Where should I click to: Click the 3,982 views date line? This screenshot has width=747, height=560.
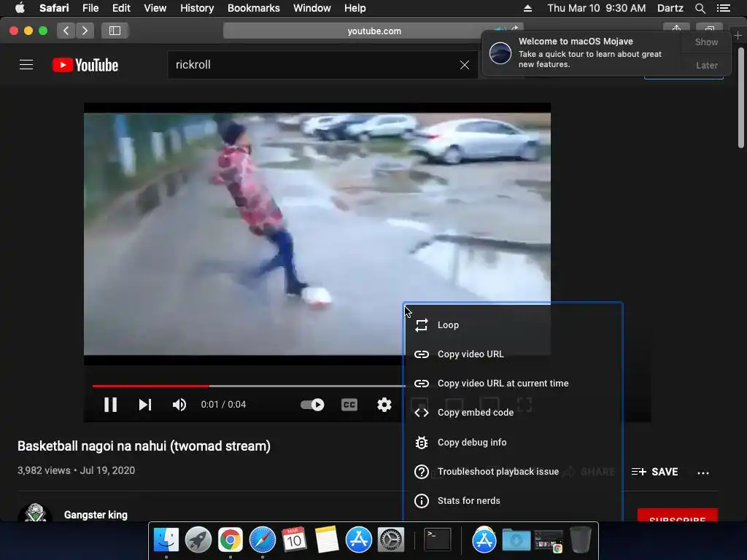[x=76, y=470]
